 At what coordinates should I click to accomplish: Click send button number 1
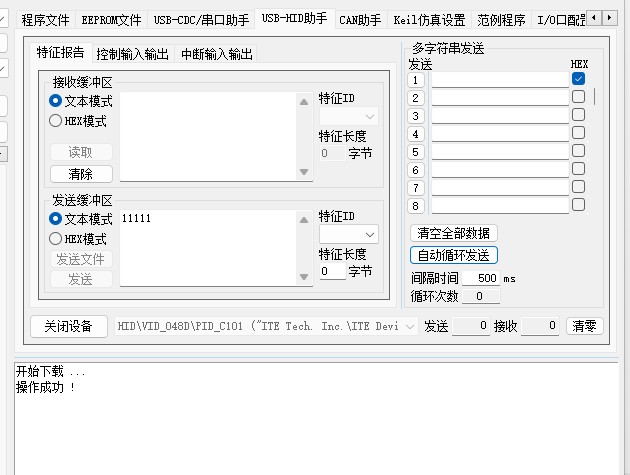click(415, 80)
